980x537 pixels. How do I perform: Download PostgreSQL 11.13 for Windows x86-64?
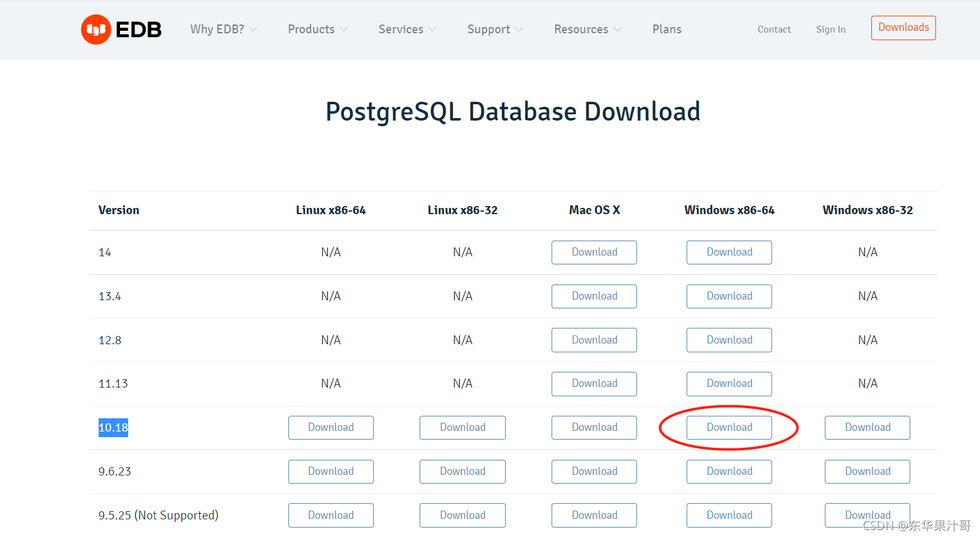click(x=729, y=383)
